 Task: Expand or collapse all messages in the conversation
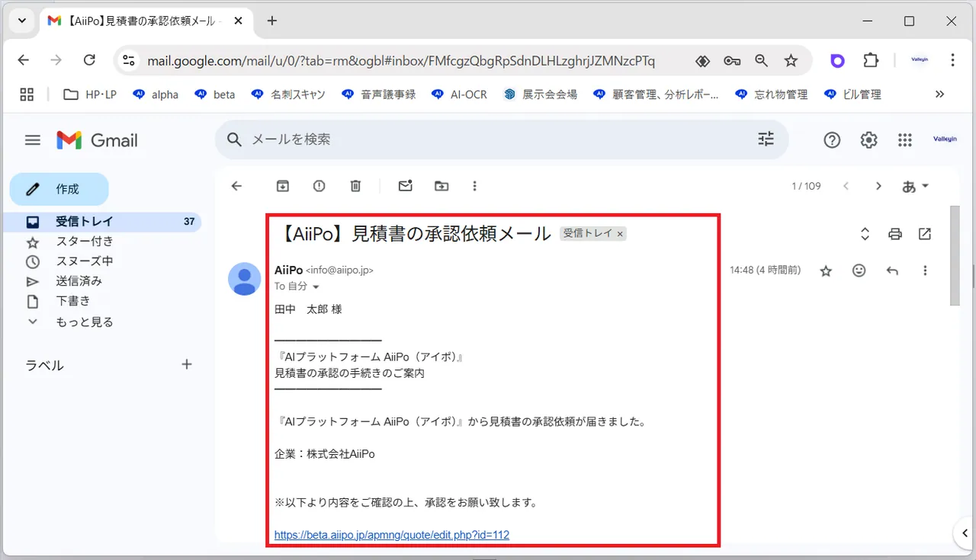[865, 234]
